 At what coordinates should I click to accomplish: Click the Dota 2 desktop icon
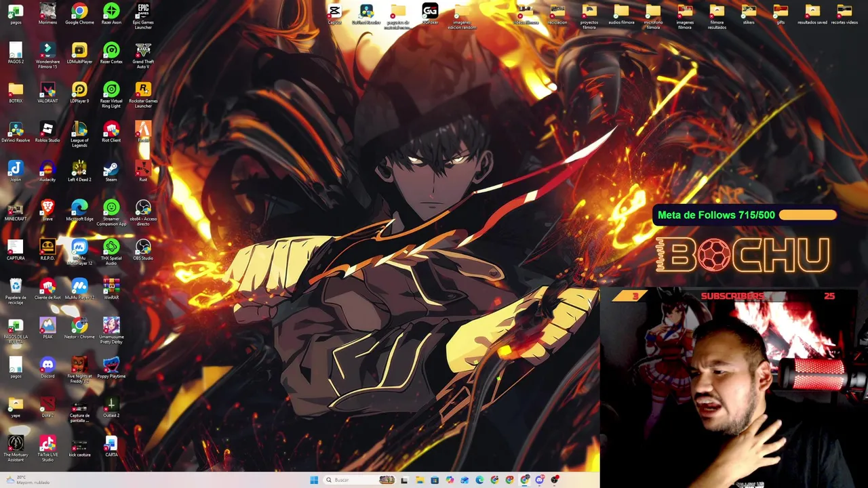click(47, 407)
